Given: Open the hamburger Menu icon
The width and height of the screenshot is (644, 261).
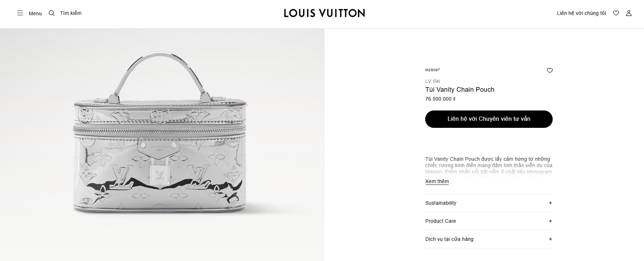Looking at the screenshot, I should tap(20, 13).
